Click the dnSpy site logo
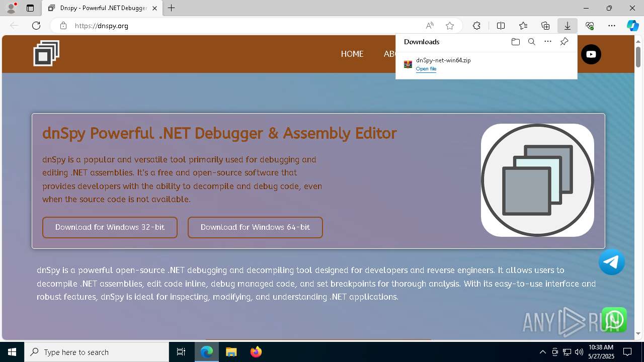This screenshot has width=644, height=362. point(46,53)
